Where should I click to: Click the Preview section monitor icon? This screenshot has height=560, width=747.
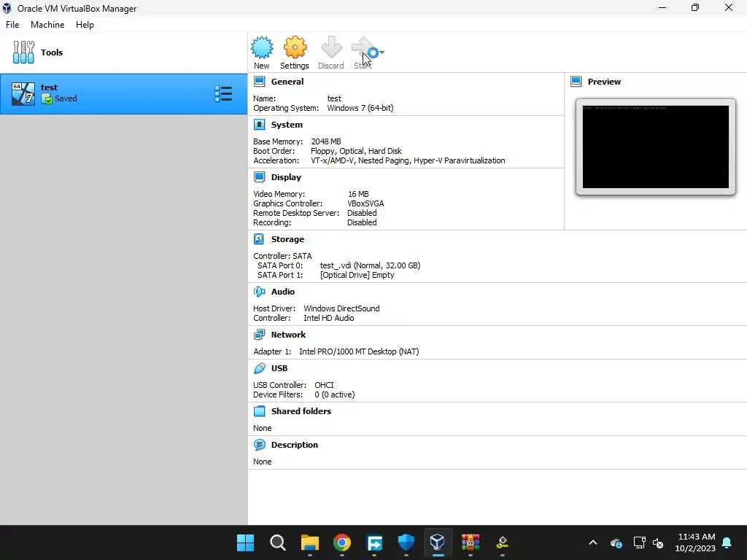[x=576, y=82]
